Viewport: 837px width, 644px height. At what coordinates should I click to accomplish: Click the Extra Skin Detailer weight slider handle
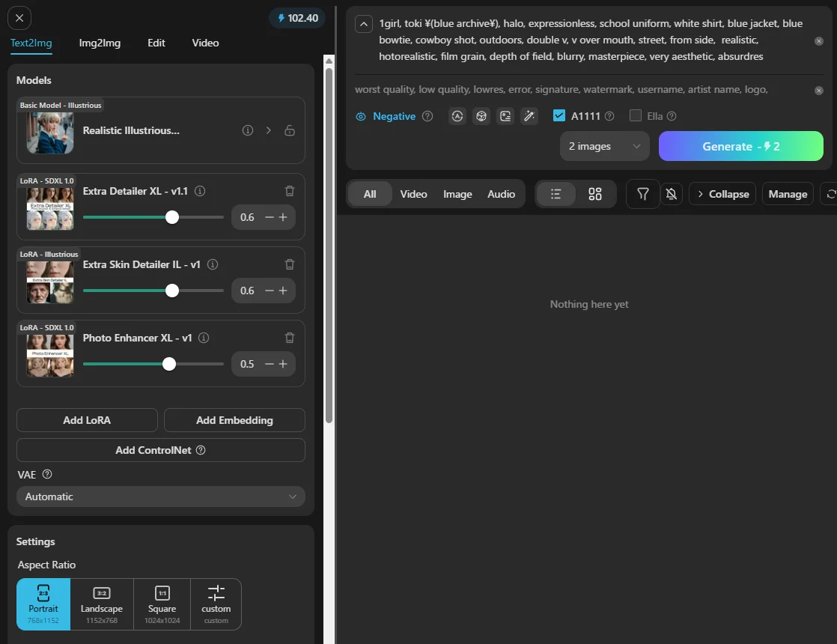click(x=172, y=291)
